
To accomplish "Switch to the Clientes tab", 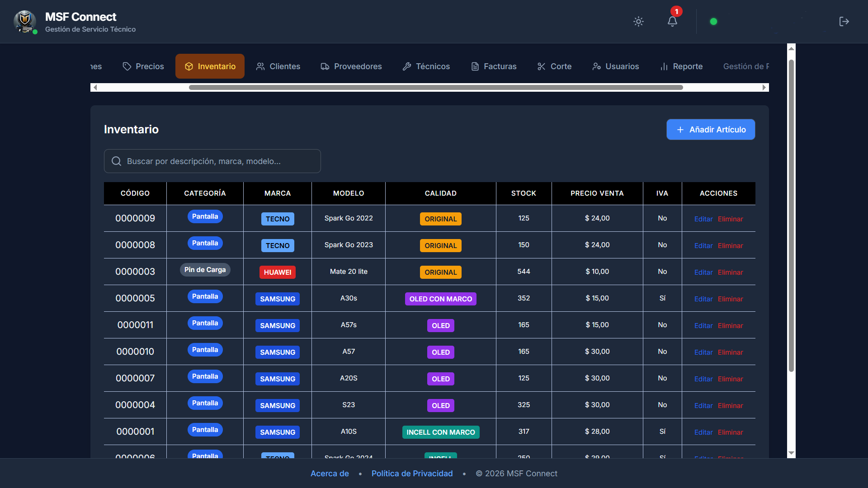I will click(x=278, y=66).
